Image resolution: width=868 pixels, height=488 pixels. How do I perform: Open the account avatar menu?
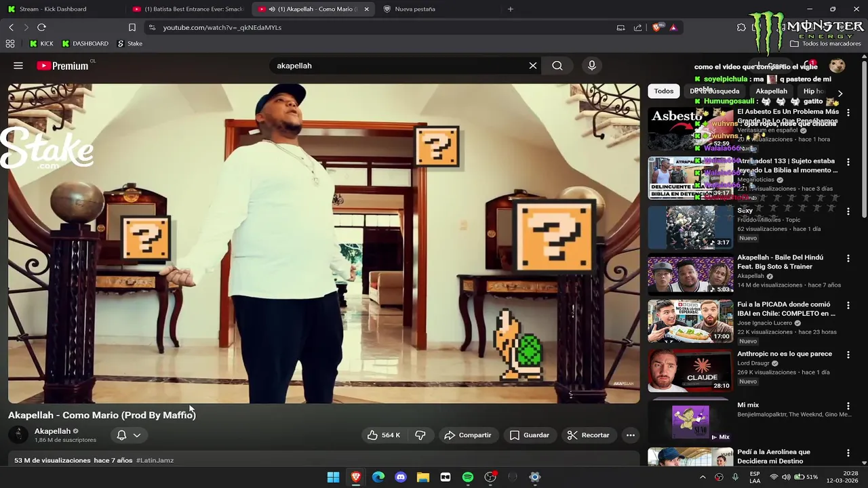click(837, 66)
